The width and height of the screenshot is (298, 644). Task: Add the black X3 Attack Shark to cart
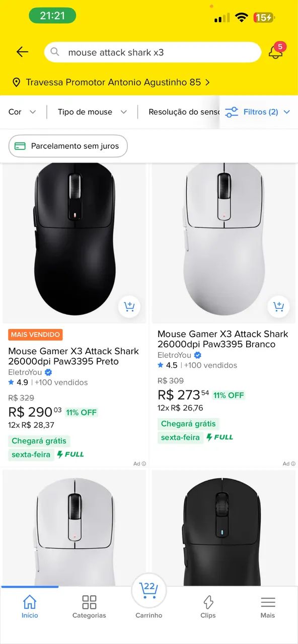pyautogui.click(x=130, y=306)
